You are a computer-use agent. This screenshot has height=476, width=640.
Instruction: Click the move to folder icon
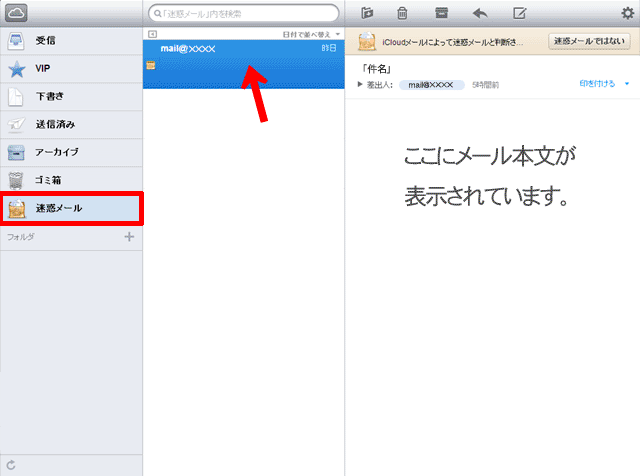[367, 13]
